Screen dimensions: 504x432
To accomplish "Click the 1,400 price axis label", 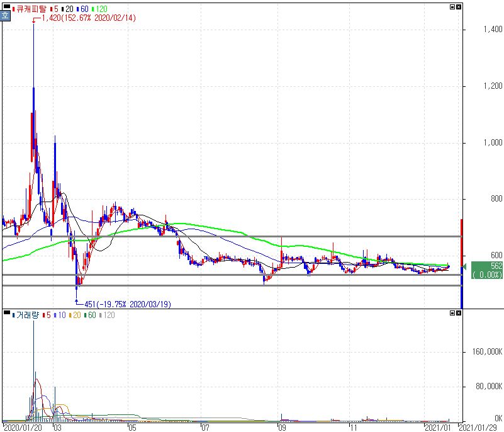I will pyautogui.click(x=493, y=29).
